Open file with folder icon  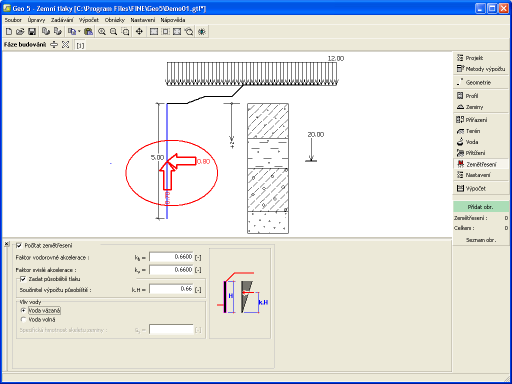(x=20, y=32)
